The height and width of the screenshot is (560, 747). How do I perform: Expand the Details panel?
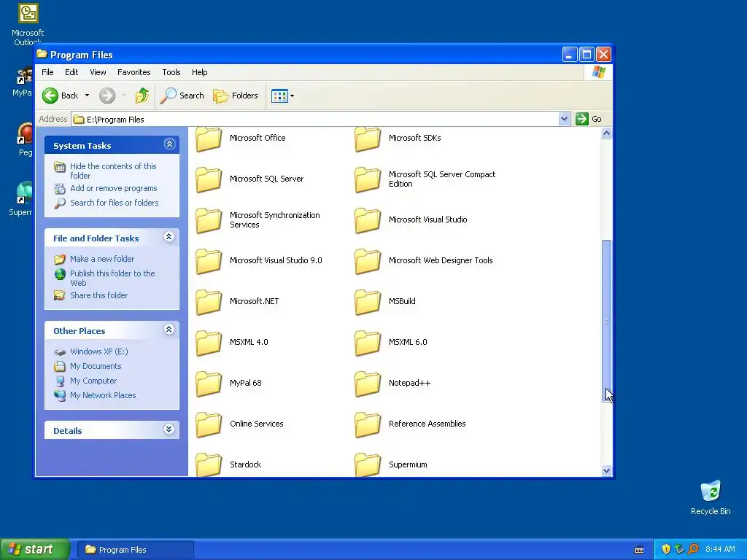pyautogui.click(x=169, y=429)
